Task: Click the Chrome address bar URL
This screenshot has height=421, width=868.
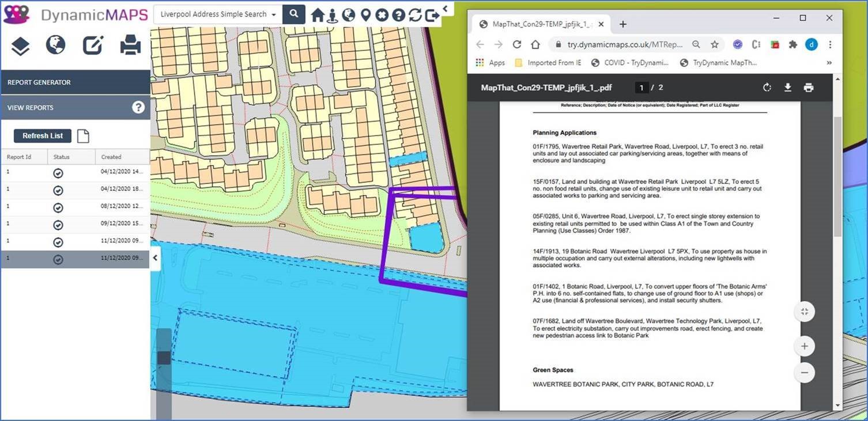Action: 624,44
